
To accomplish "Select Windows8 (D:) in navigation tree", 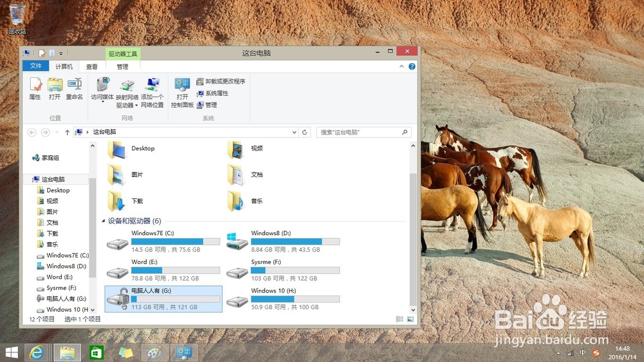I will [62, 266].
